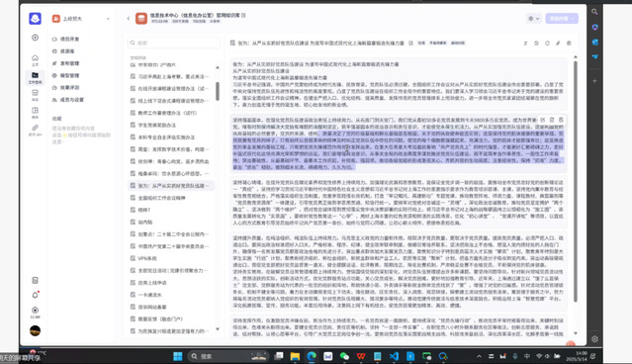
Task: Click the document list vertical scrollbar
Action: 218,91
